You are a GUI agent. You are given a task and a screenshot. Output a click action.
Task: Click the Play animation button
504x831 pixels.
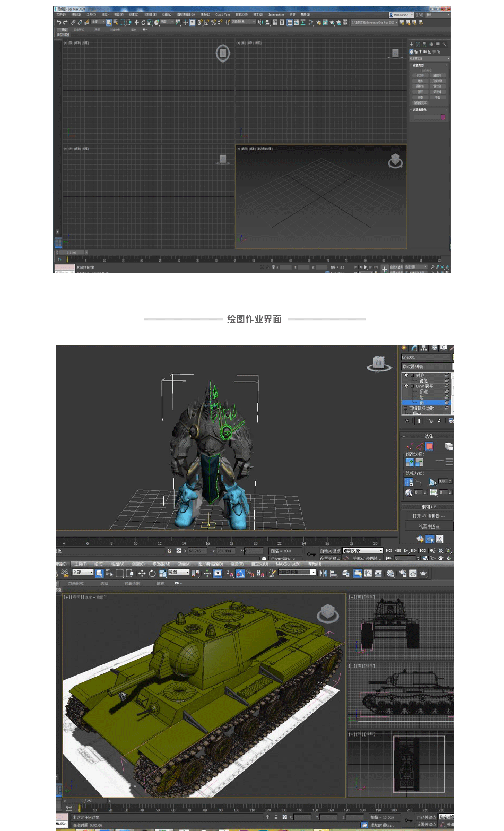[x=406, y=551]
